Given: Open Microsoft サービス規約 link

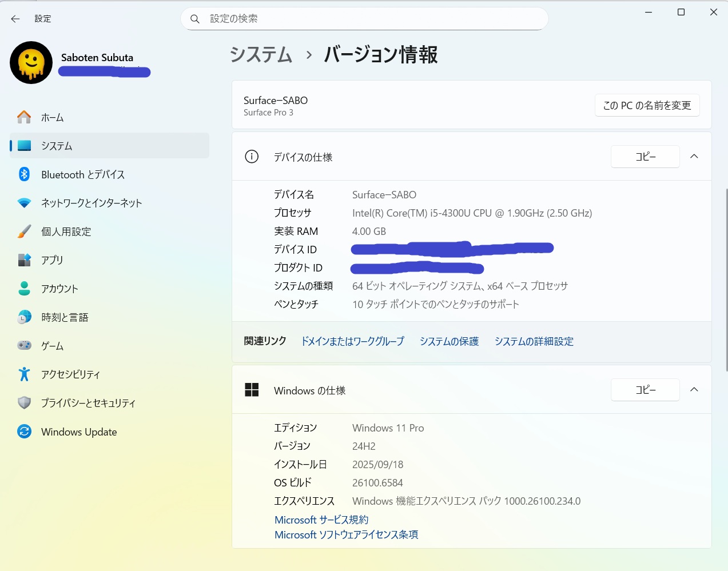Looking at the screenshot, I should pos(321,520).
